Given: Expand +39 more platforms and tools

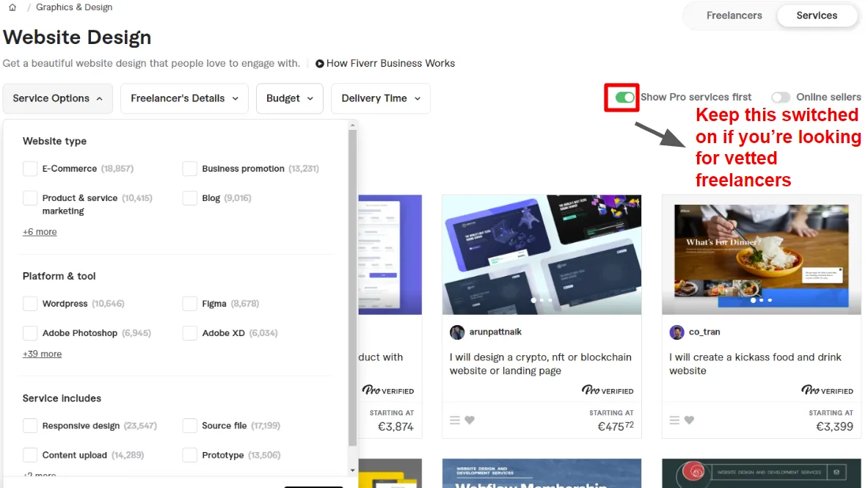Looking at the screenshot, I should pos(42,354).
